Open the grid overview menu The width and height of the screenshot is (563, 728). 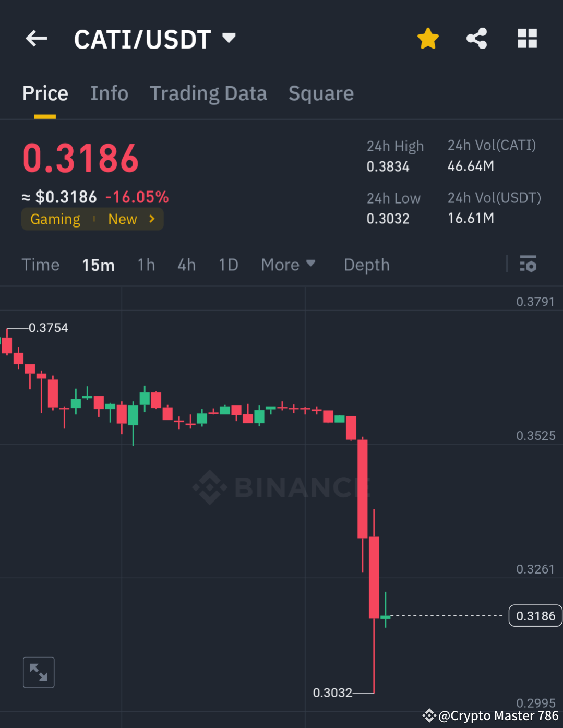tap(527, 38)
